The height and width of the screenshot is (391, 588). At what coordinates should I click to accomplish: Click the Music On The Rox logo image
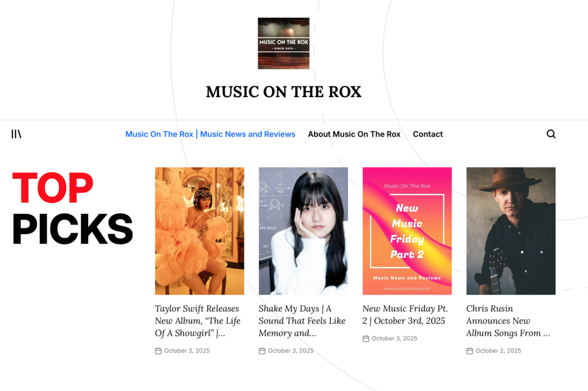[x=283, y=43]
